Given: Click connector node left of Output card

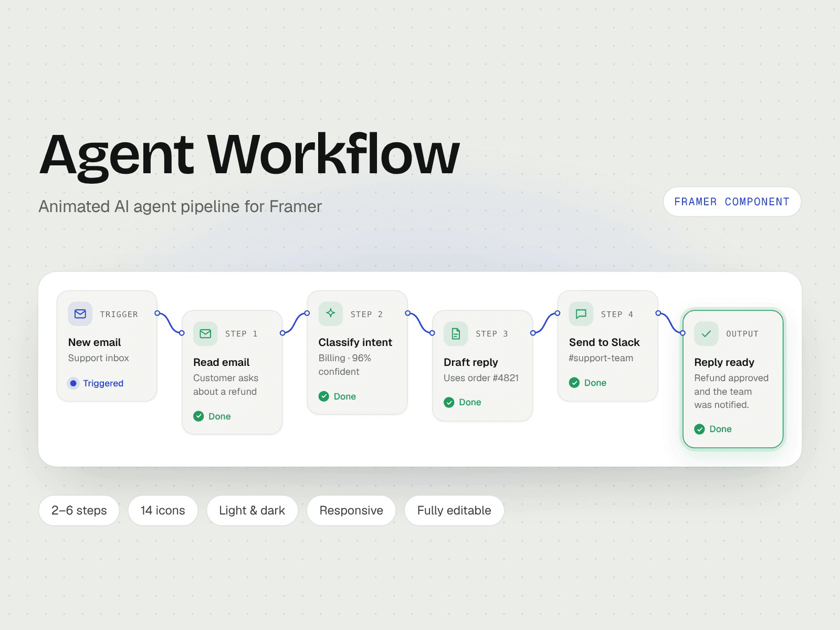Looking at the screenshot, I should [682, 333].
